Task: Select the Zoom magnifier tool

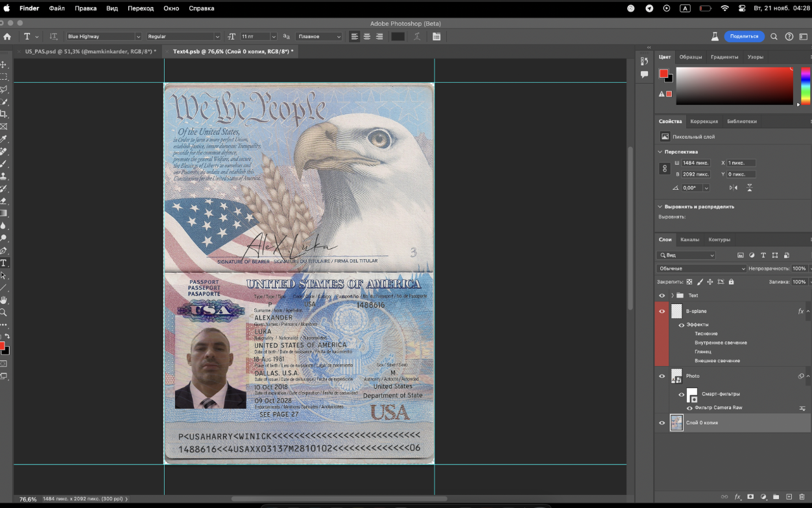Action: click(3, 312)
